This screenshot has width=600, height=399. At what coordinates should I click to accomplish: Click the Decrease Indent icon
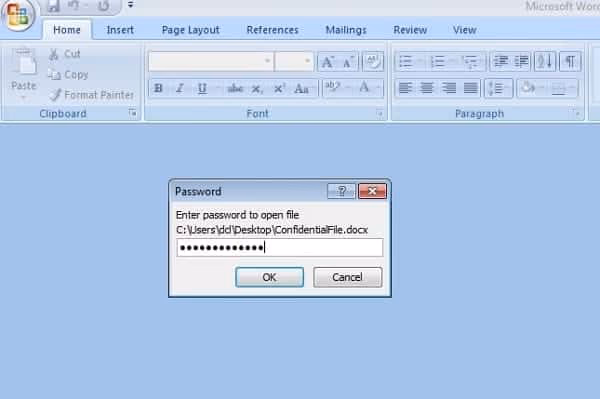coord(501,61)
